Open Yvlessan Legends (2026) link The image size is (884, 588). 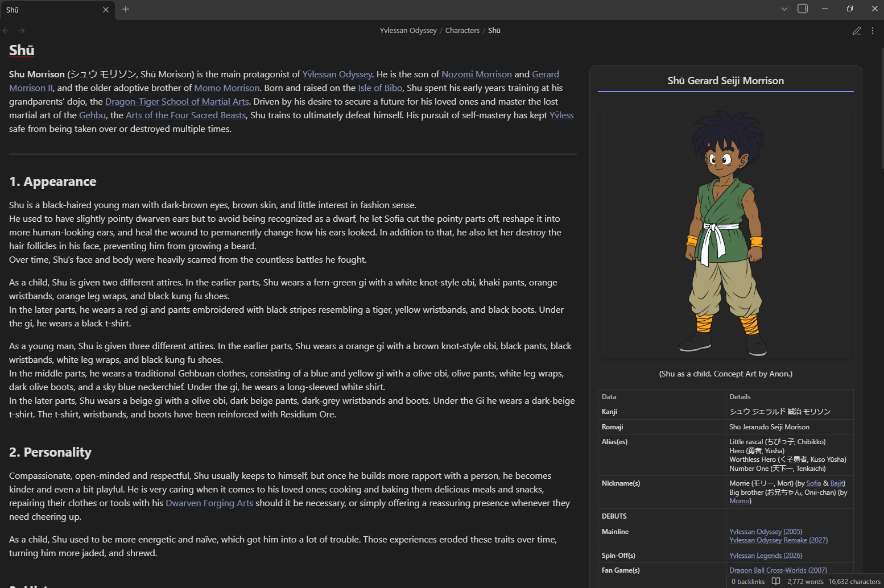[x=766, y=556]
